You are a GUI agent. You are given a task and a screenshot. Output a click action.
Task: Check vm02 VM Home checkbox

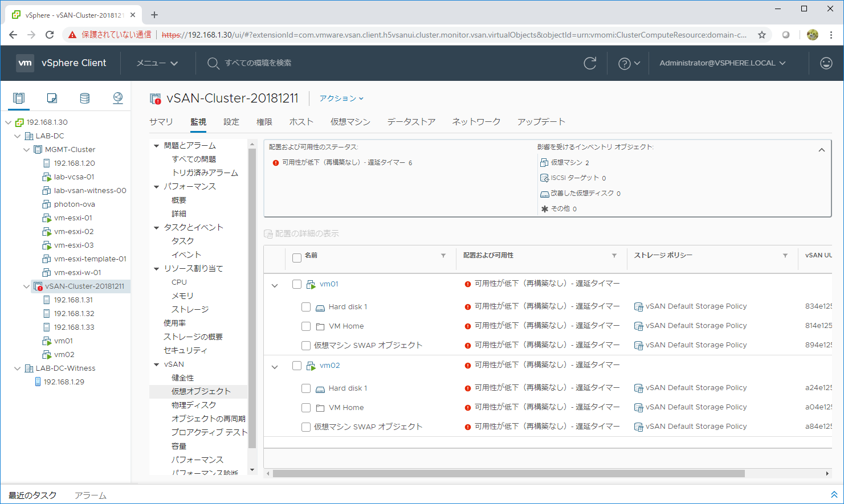[306, 408]
